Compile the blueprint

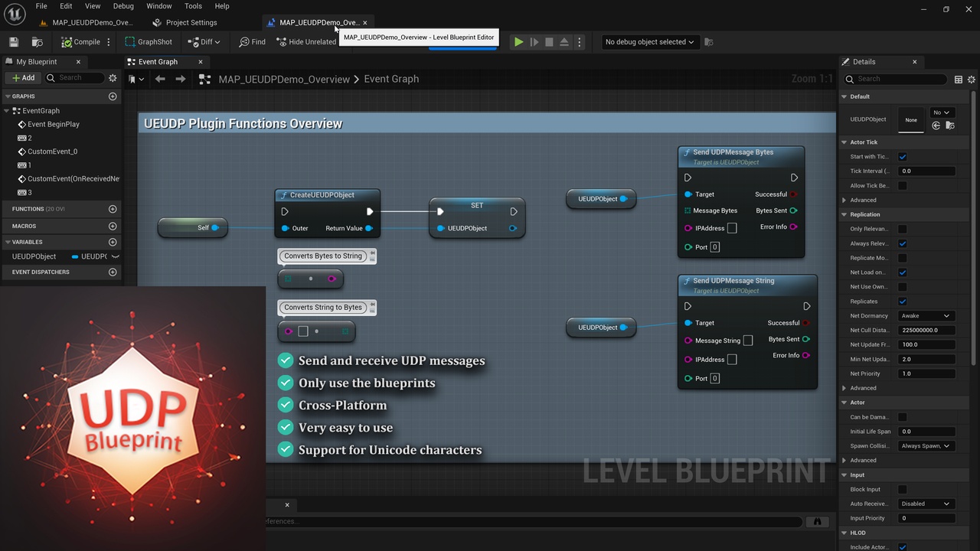tap(80, 42)
